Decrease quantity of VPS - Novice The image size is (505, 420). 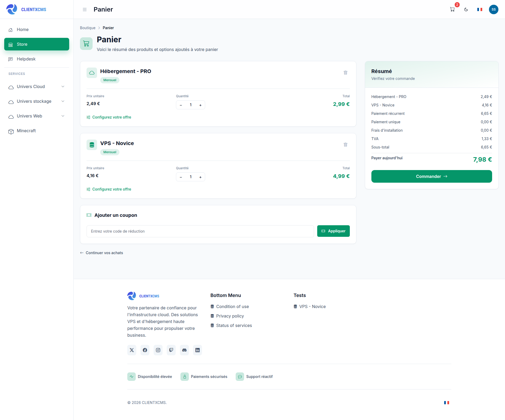click(x=181, y=177)
